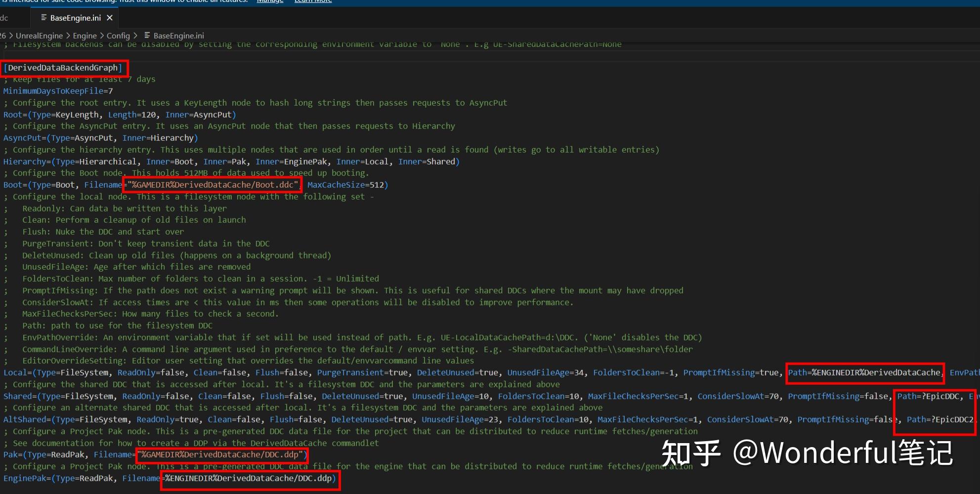This screenshot has width=980, height=494.
Task: Click the comment about 'DeleteUnused: Clean up old files'
Action: click(168, 255)
